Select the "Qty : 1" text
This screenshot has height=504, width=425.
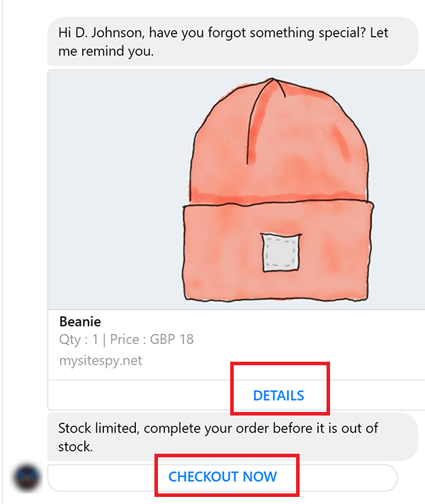79,340
